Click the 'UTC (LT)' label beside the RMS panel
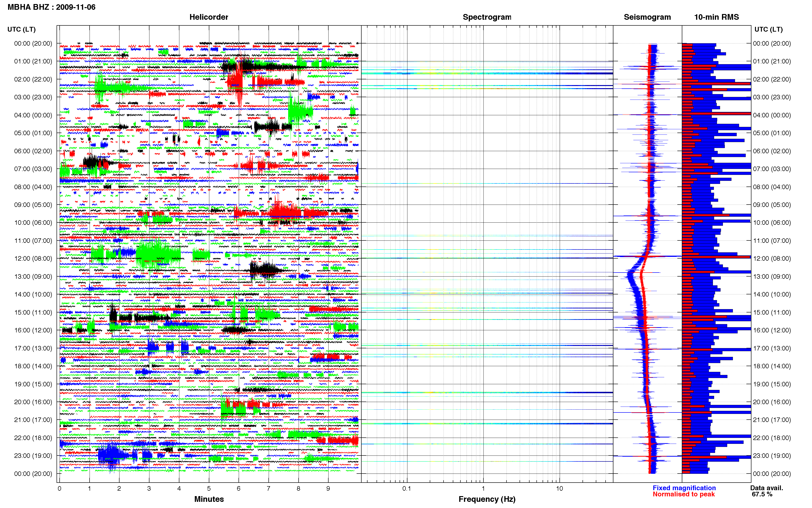 [x=768, y=29]
